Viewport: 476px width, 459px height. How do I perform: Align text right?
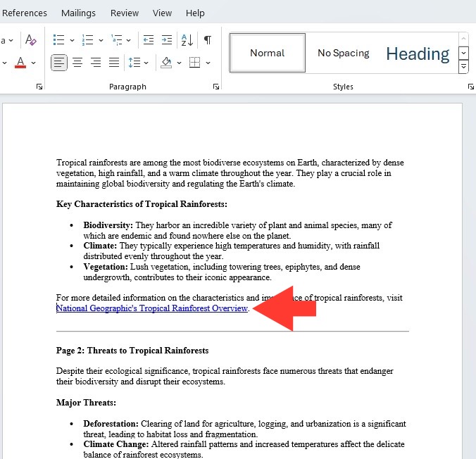pyautogui.click(x=96, y=63)
